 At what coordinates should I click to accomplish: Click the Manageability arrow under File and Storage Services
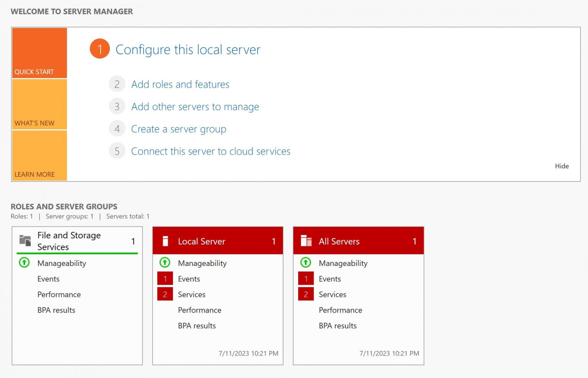pyautogui.click(x=24, y=263)
